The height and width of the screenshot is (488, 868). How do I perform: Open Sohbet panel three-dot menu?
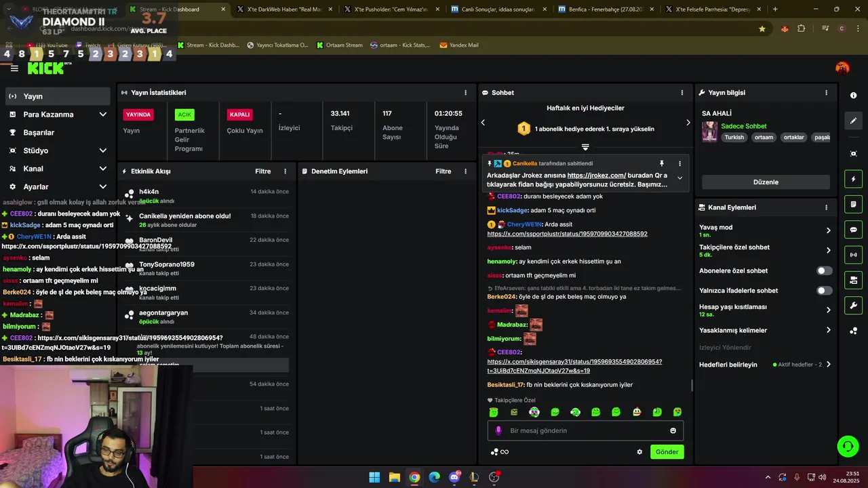tap(682, 93)
